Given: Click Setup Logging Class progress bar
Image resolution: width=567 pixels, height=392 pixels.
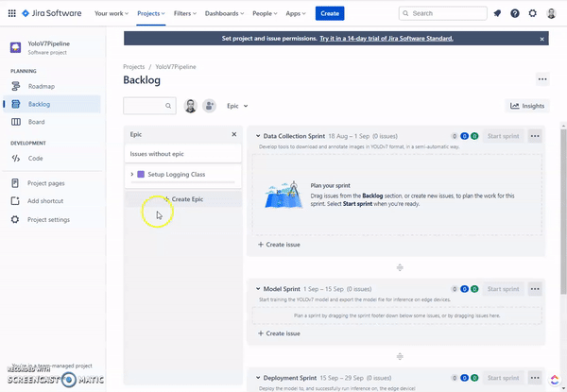Looking at the screenshot, I should pos(182,182).
